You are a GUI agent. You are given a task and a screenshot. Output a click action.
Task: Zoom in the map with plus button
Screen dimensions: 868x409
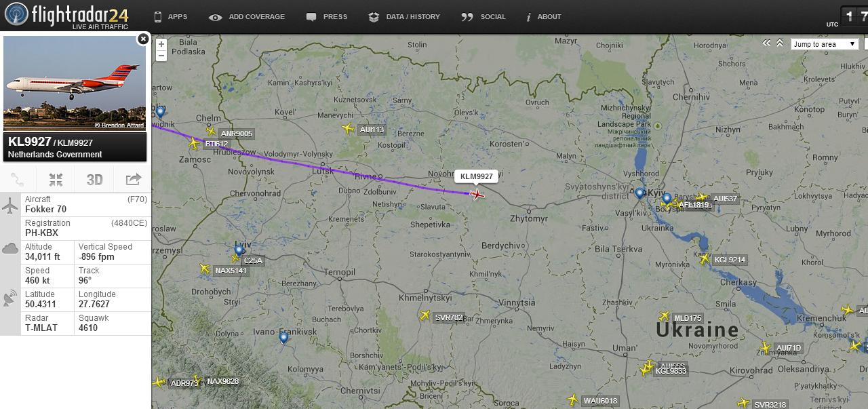[x=161, y=44]
